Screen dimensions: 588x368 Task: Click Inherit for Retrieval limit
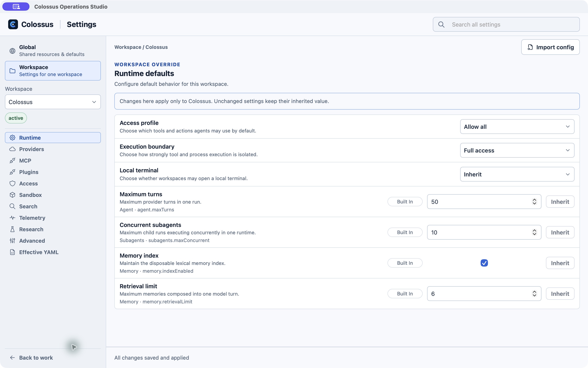[560, 294]
